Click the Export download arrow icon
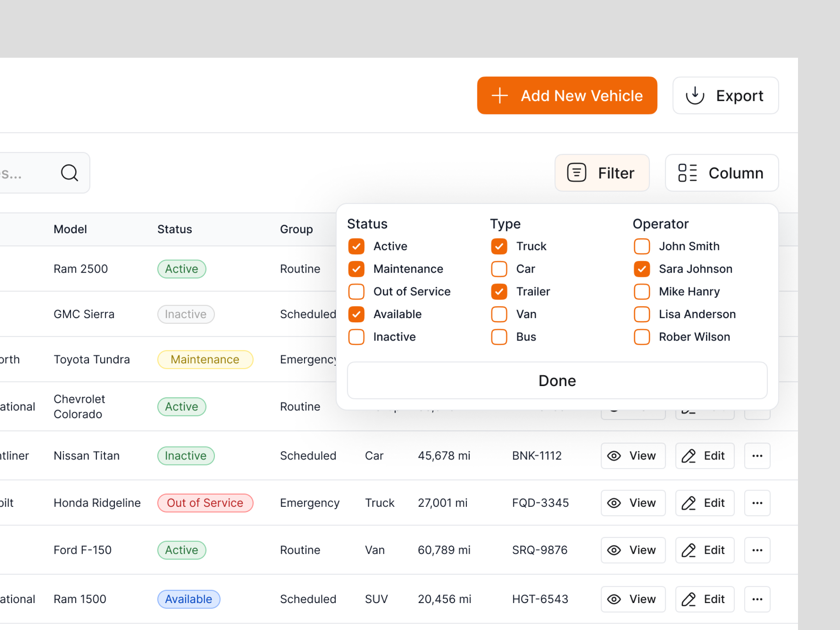 point(695,95)
